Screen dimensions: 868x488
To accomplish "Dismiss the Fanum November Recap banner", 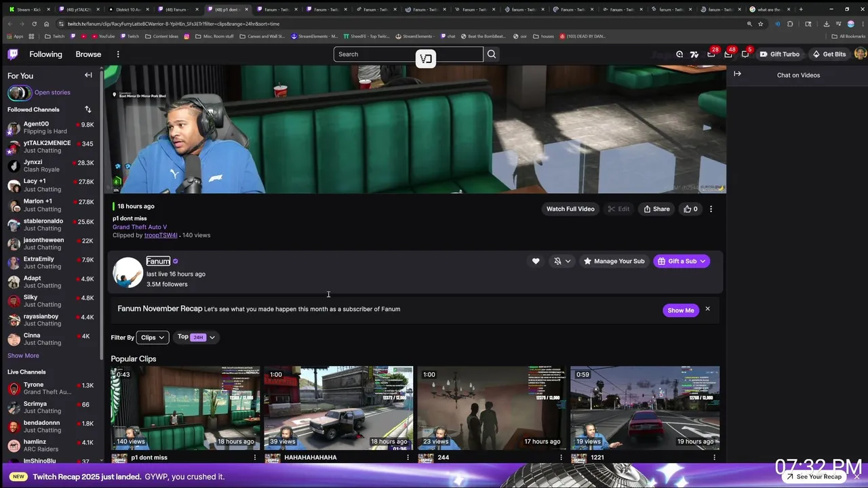I will tap(707, 309).
